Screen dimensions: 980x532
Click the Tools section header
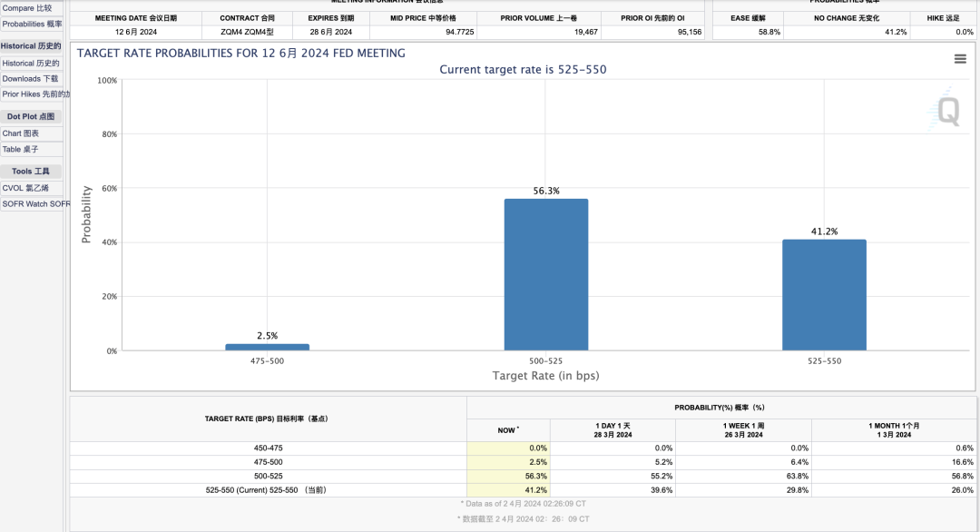tap(32, 172)
